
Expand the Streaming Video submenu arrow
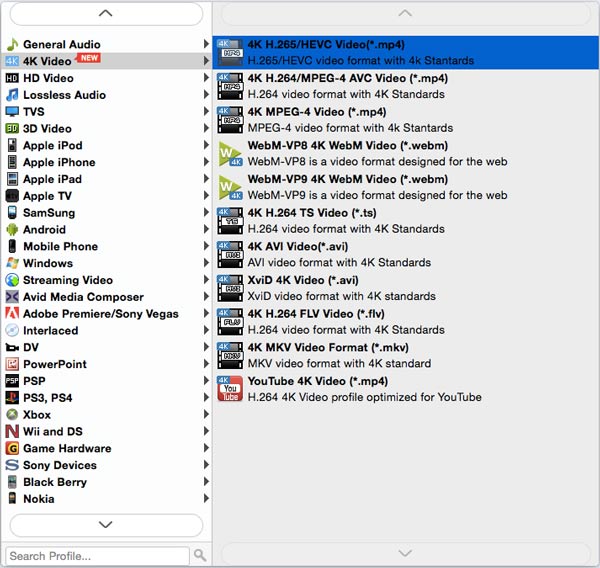tap(206, 280)
